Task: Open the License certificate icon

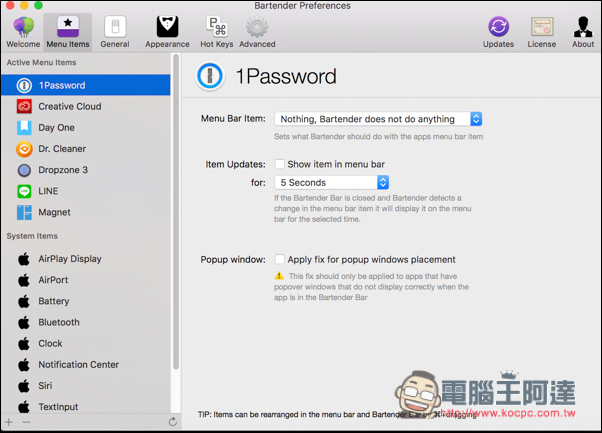Action: [542, 27]
